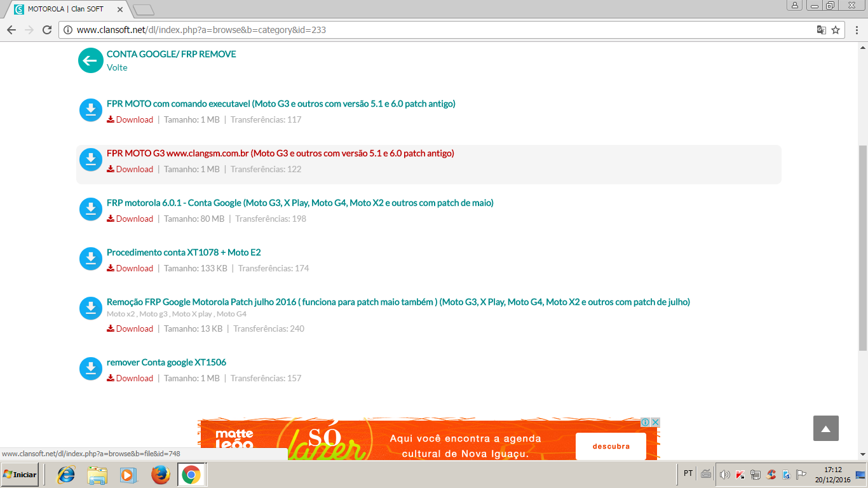The height and width of the screenshot is (488, 868).
Task: Click the Volte link
Action: pos(117,67)
